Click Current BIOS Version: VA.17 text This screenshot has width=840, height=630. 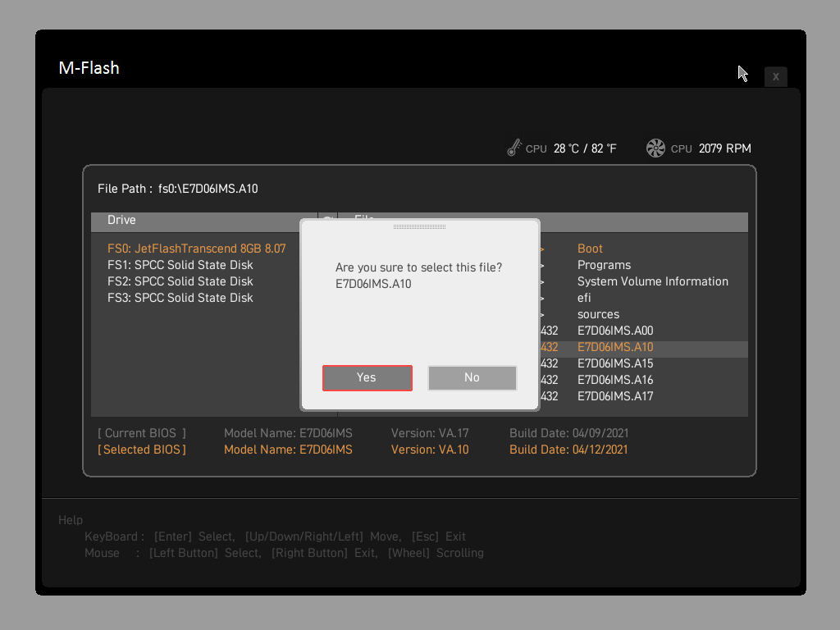click(x=430, y=433)
